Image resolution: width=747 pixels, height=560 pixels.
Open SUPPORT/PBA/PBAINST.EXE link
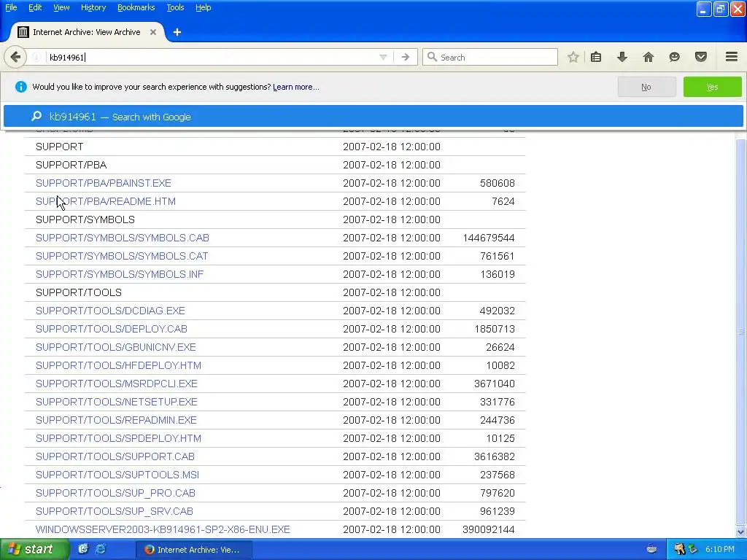pos(104,183)
